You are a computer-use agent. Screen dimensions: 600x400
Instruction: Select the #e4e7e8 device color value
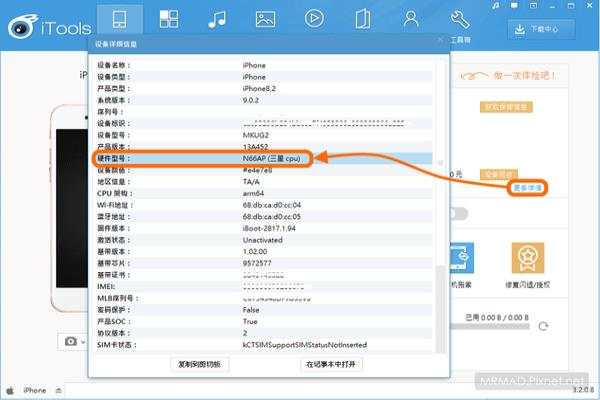coord(257,170)
